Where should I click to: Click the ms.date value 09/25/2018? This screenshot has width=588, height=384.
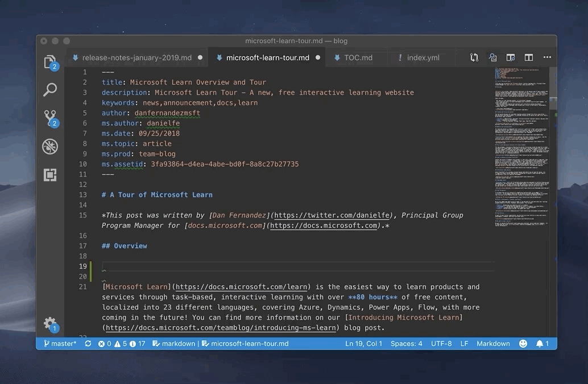pyautogui.click(x=159, y=133)
